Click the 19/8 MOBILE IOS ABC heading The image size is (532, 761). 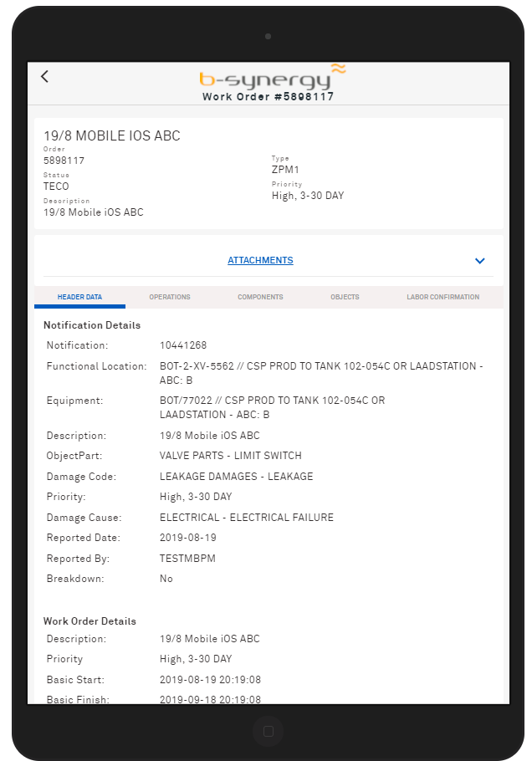[x=111, y=135]
